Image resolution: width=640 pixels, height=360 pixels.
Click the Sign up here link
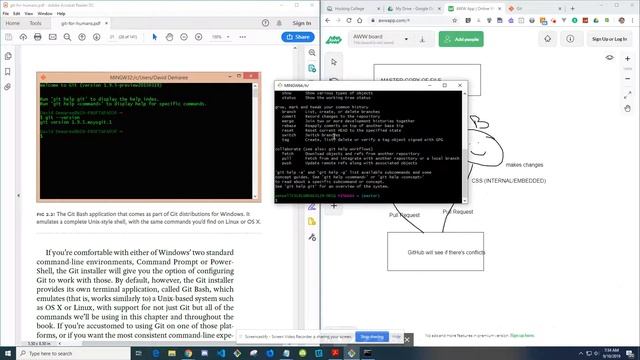[522, 336]
